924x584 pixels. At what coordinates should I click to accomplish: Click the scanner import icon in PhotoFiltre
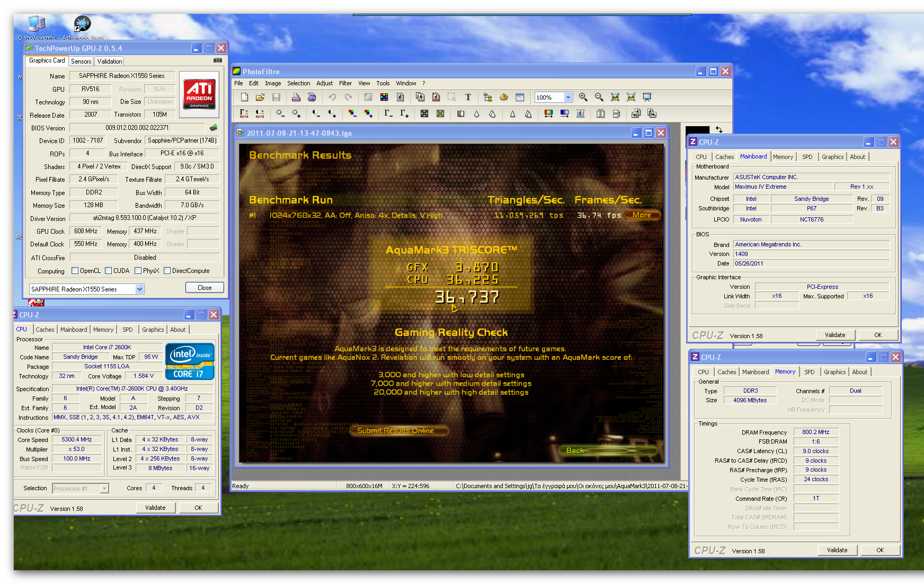point(312,98)
